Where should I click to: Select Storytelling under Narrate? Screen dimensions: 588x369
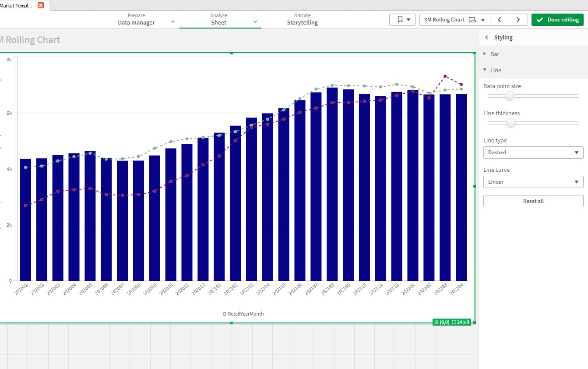(302, 22)
